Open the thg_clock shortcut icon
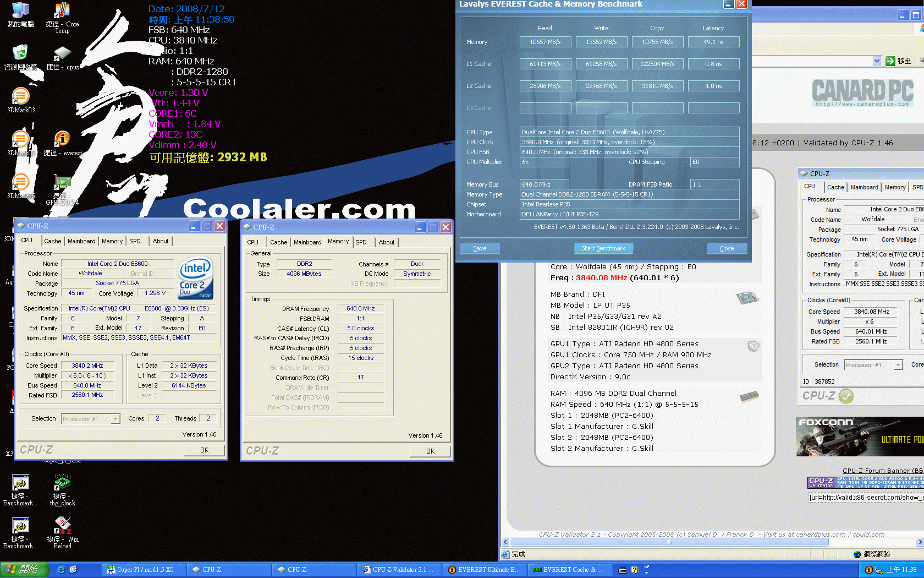 pos(62,491)
